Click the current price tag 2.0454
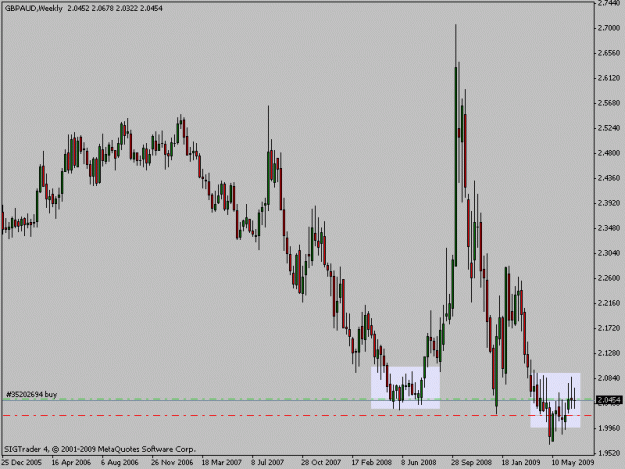 [x=609, y=399]
